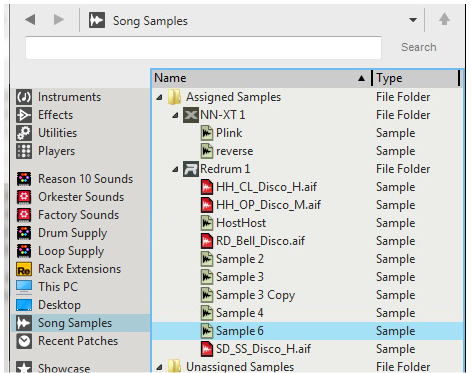The image size is (472, 373).
Task: Select the Redrum 1 device icon
Action: point(191,169)
